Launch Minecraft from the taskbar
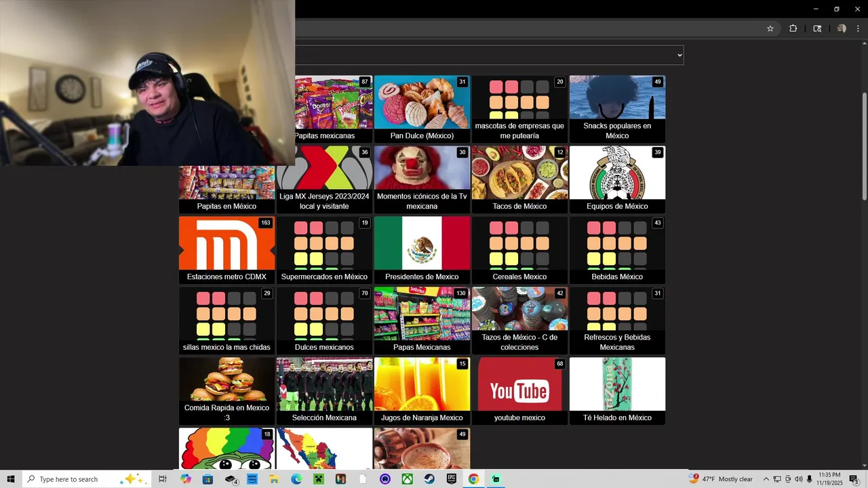Screen dimensions: 868x488 coord(319,479)
